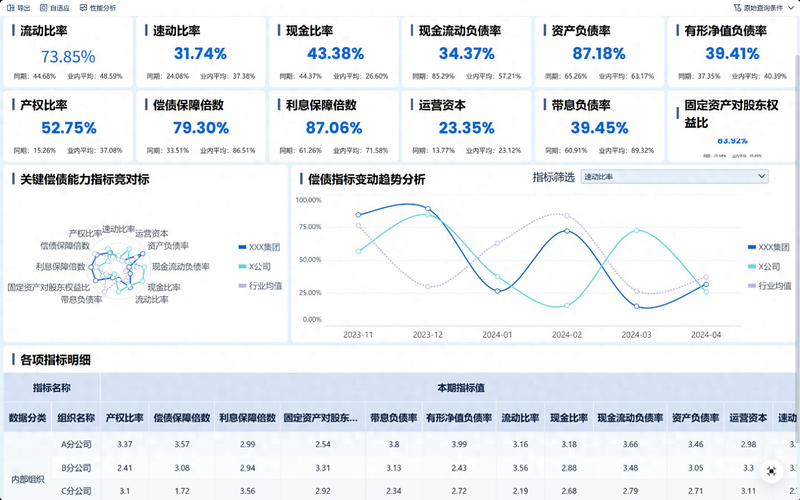This screenshot has height=500, width=800.
Task: Toggle XXX集团 legend in the trend chart
Action: click(767, 246)
